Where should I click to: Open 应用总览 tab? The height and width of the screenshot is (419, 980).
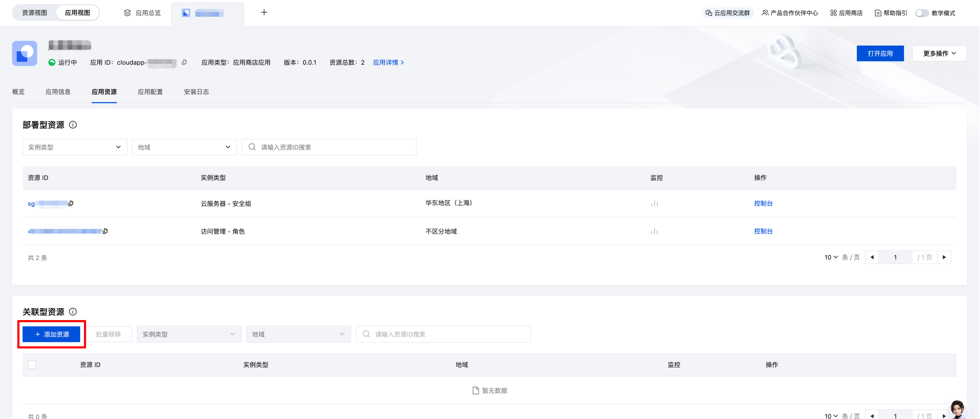coord(142,13)
